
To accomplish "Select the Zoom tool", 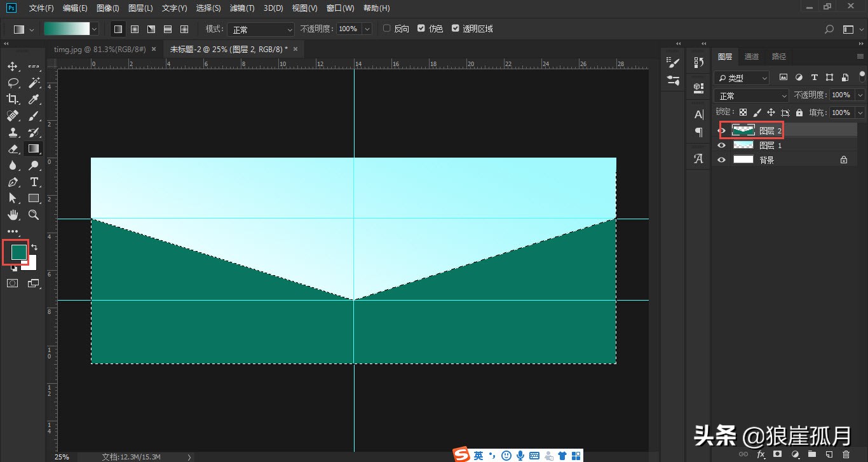I will pos(34,215).
